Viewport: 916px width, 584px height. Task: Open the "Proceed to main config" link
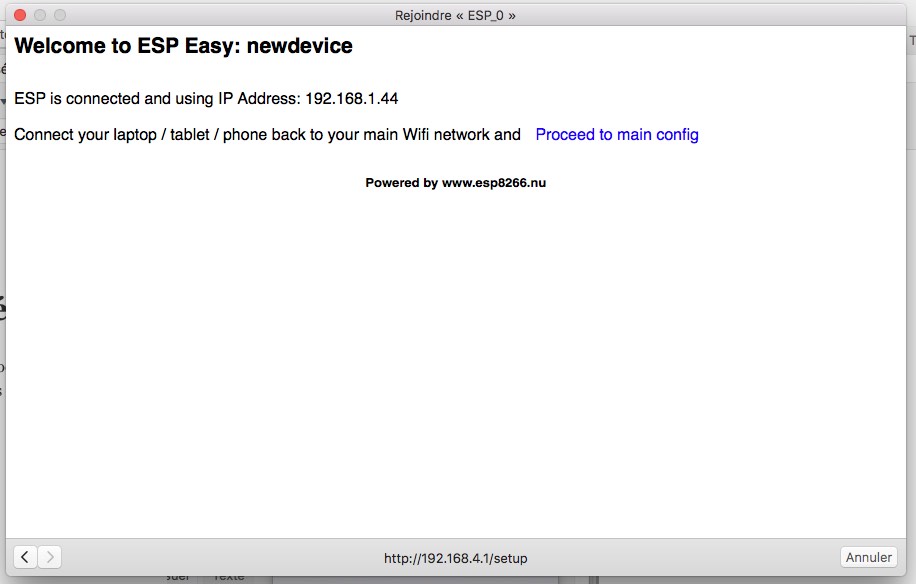[616, 134]
